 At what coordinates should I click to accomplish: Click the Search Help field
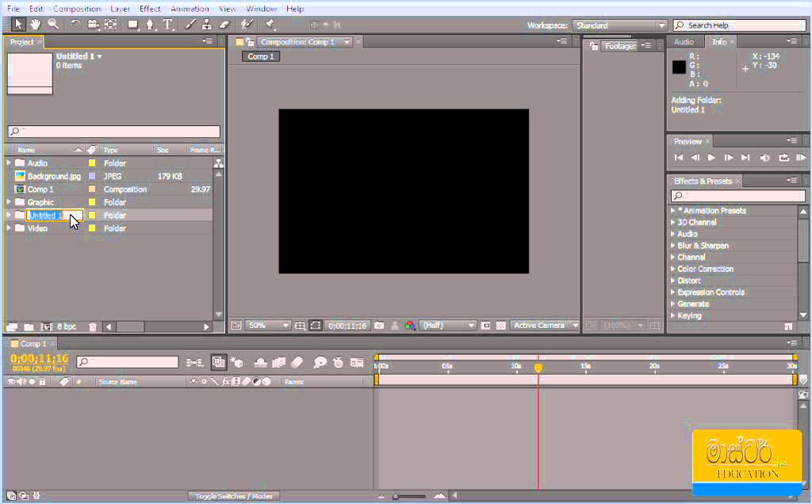[740, 25]
